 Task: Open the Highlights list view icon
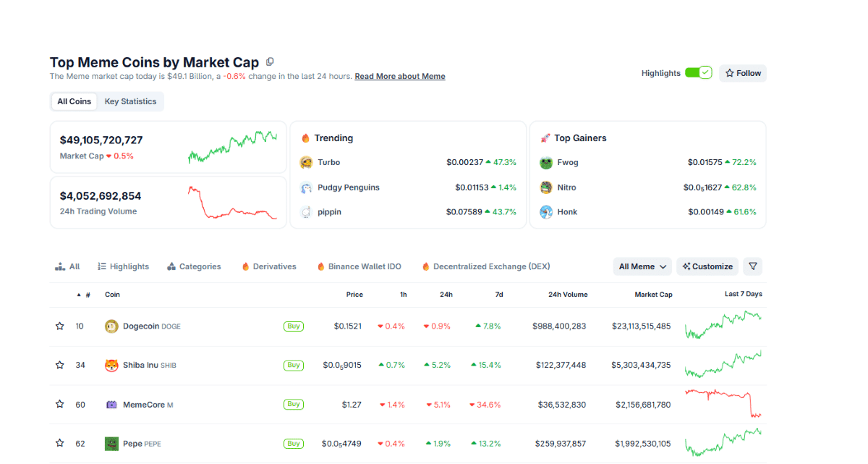(x=103, y=266)
